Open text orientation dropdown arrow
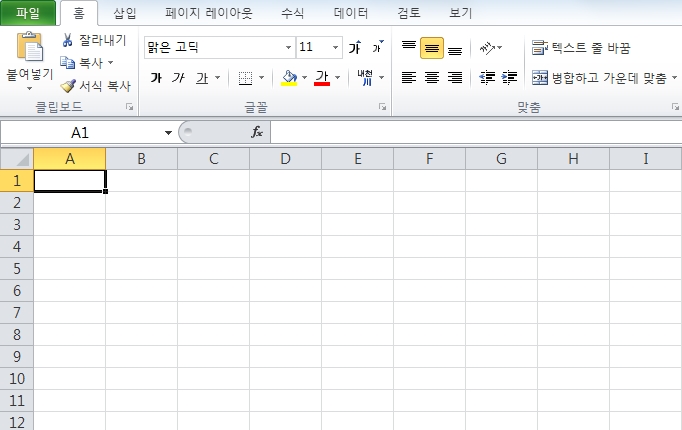 pos(499,47)
